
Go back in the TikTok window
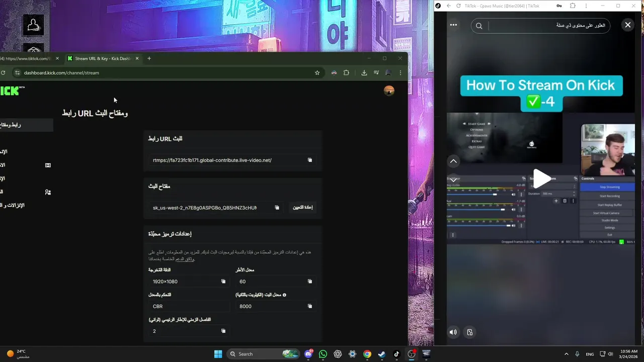(x=449, y=6)
